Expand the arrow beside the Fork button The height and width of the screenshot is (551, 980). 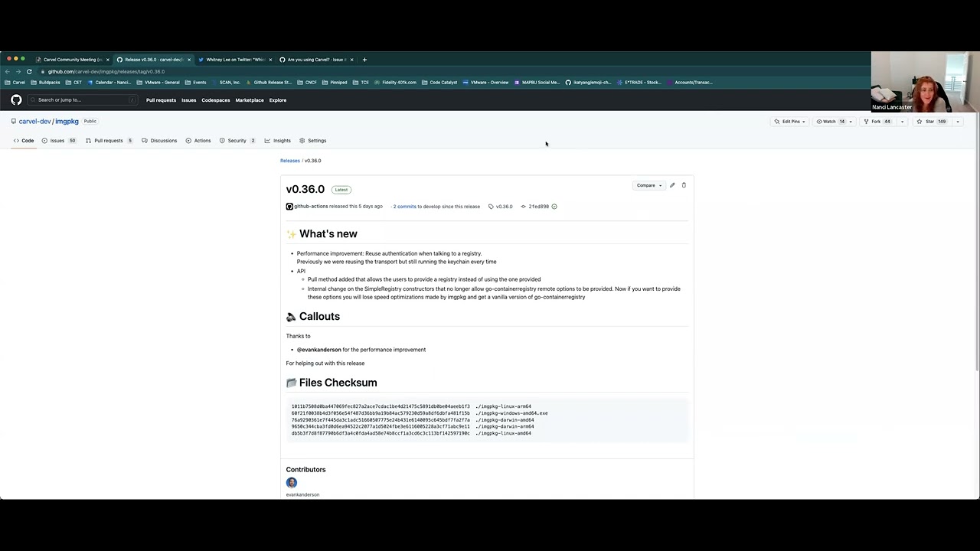902,122
